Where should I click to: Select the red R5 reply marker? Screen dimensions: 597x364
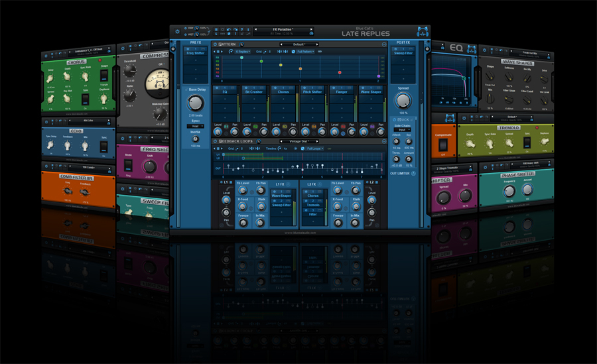tap(340, 72)
